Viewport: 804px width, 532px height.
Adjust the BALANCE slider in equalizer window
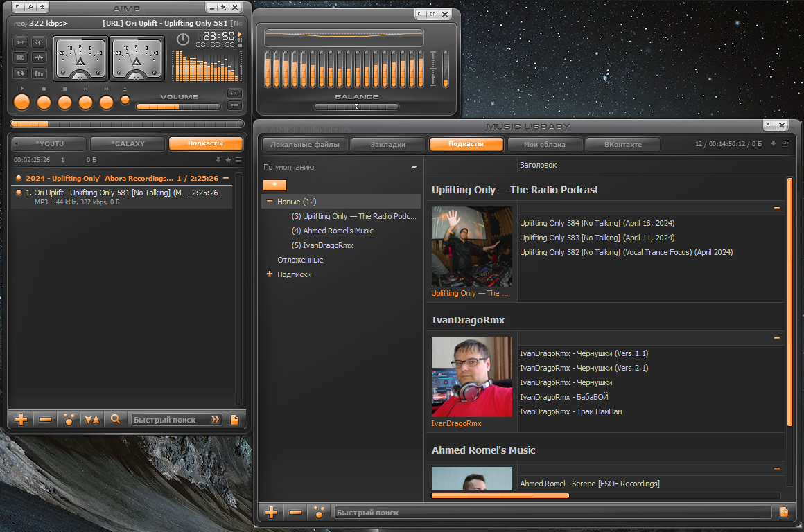(x=356, y=107)
